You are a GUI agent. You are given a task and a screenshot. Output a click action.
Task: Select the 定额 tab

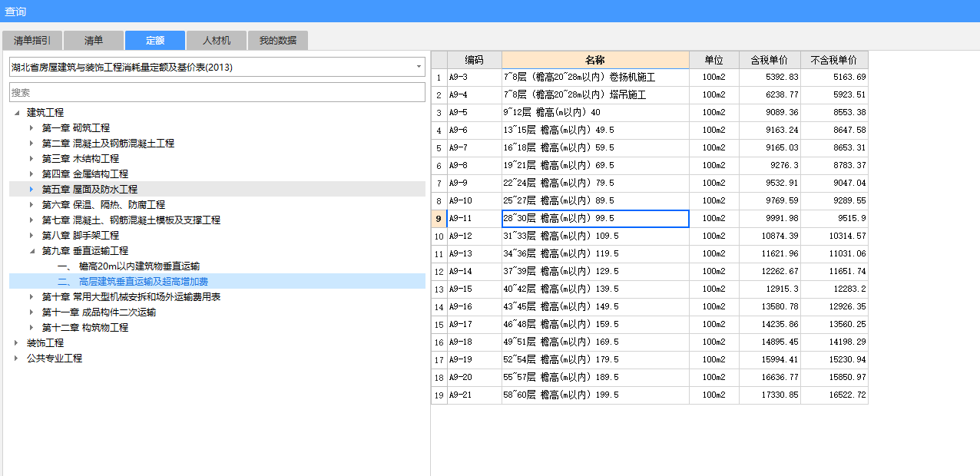click(x=155, y=41)
